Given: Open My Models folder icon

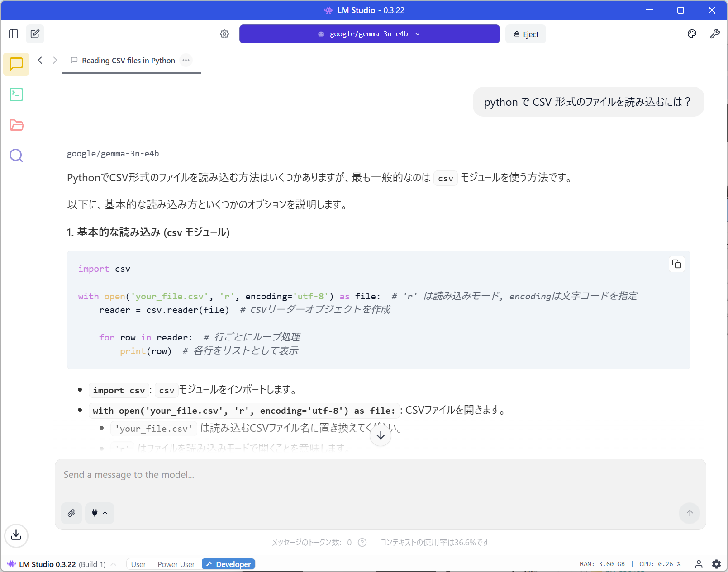Looking at the screenshot, I should tap(16, 125).
